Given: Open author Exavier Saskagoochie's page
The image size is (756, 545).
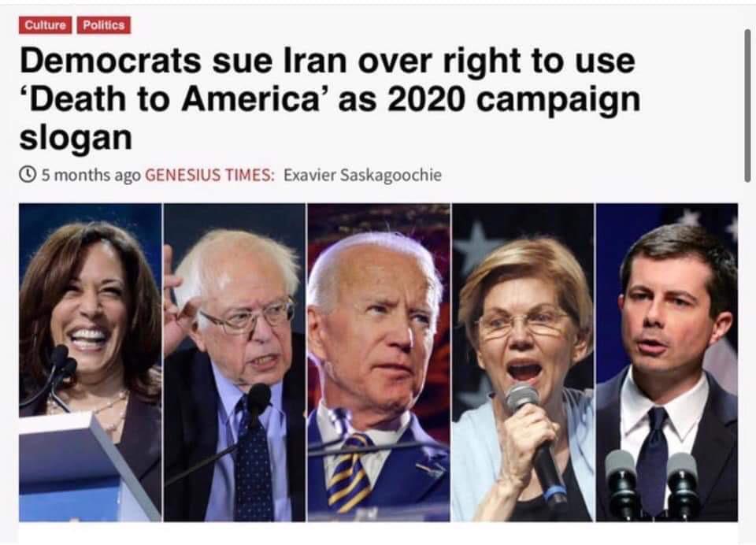Looking at the screenshot, I should click(362, 175).
